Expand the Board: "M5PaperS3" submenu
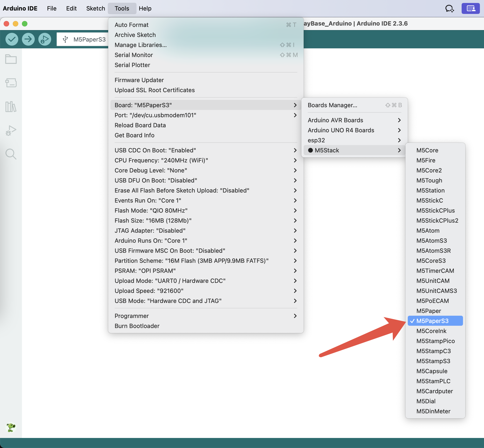The height and width of the screenshot is (448, 484). click(x=206, y=105)
